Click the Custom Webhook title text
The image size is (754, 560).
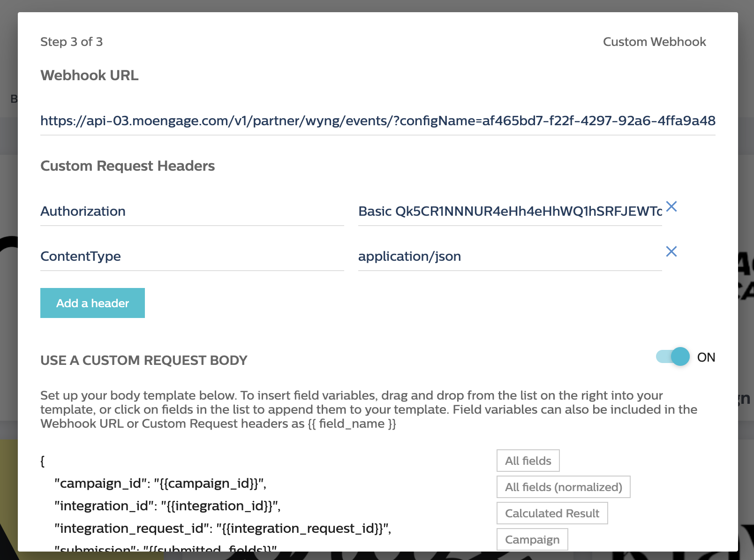click(x=654, y=42)
